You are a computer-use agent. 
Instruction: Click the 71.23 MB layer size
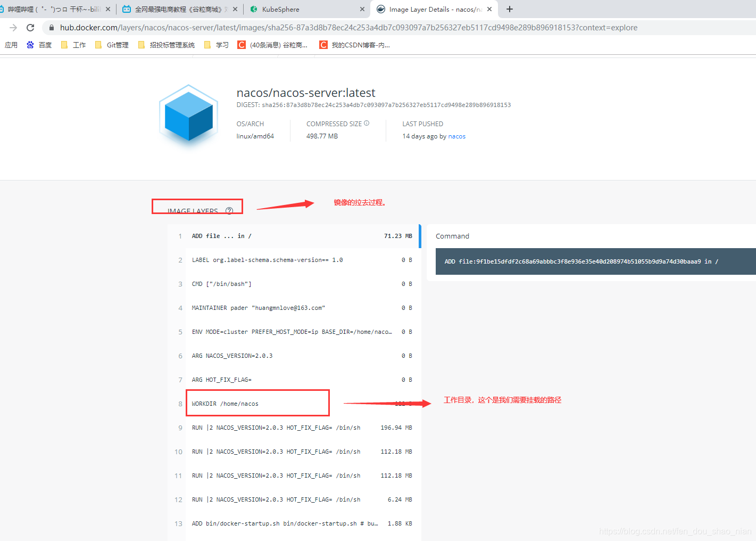pos(398,236)
